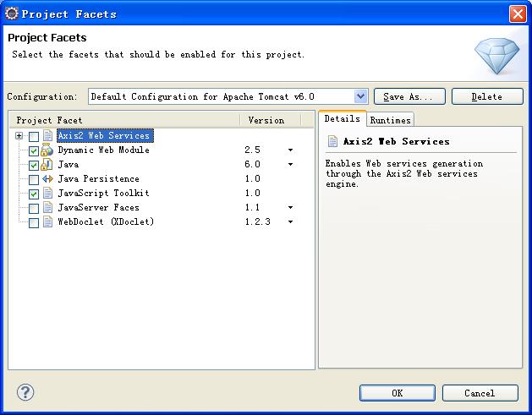
Task: Expand the Axis2 Web Services tree node
Action: (19, 136)
